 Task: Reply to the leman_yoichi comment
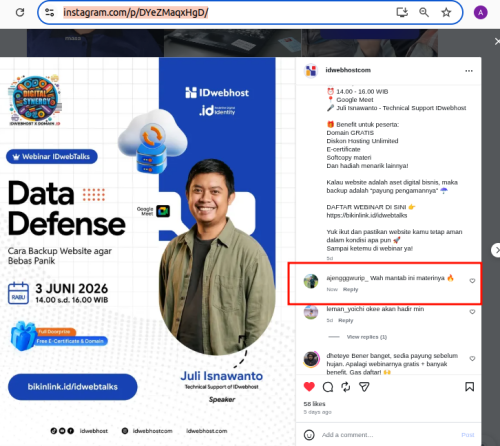pos(346,320)
